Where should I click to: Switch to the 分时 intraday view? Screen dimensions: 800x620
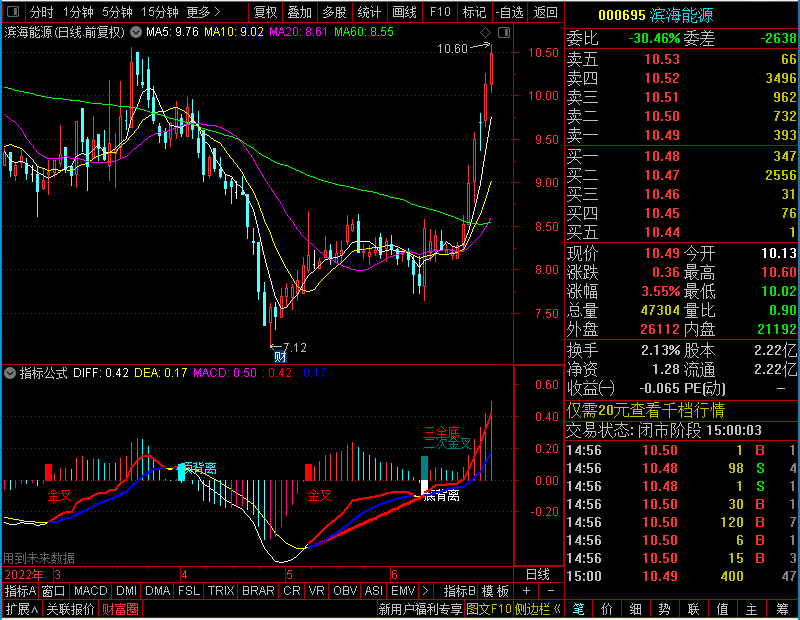pyautogui.click(x=41, y=12)
